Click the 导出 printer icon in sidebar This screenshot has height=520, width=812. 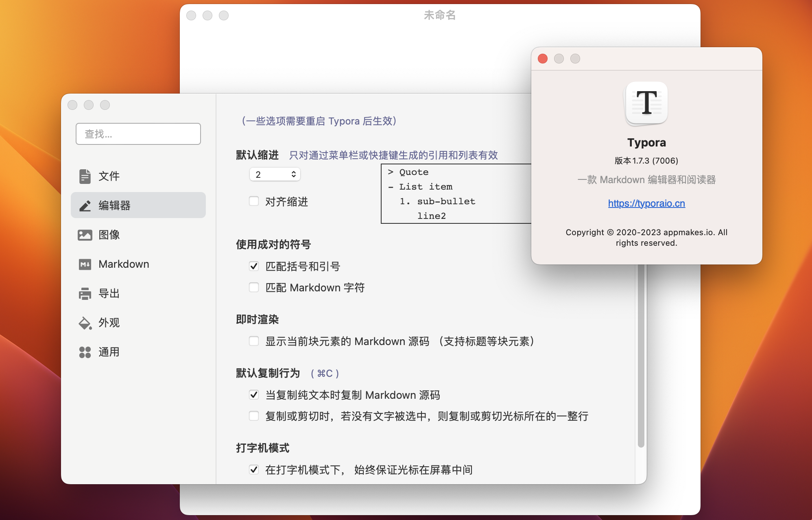85,293
